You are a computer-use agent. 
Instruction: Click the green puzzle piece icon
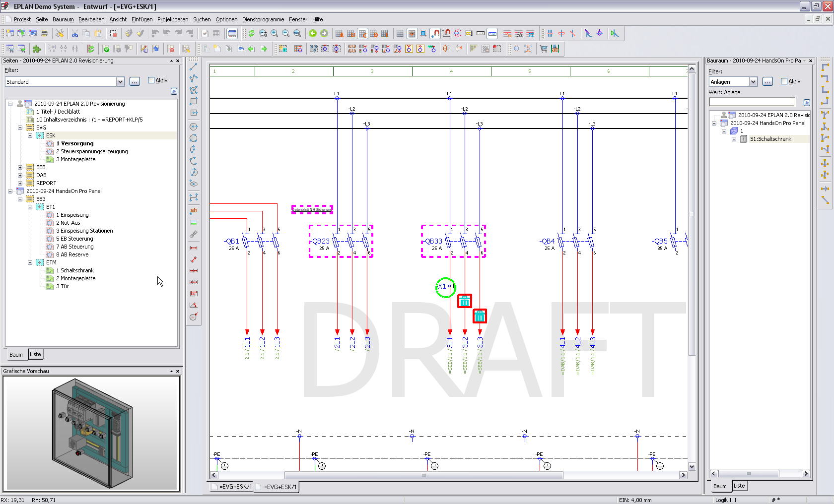click(x=36, y=49)
